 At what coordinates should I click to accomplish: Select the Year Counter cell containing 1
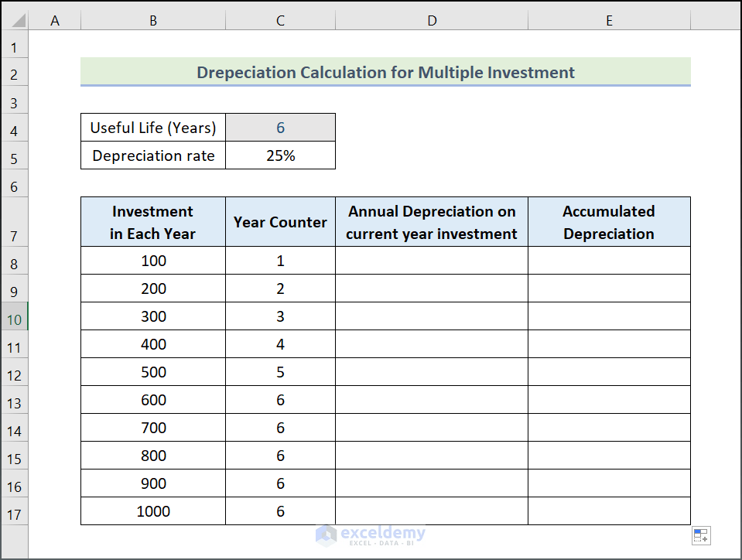[279, 261]
